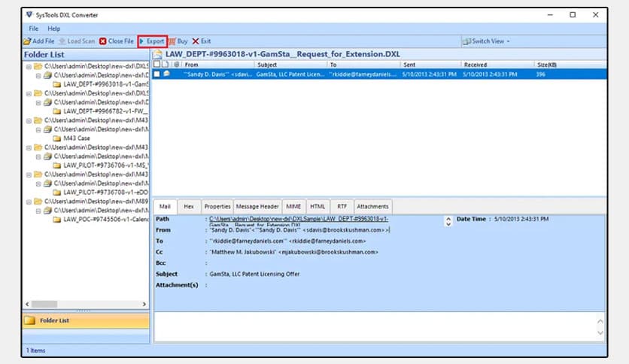Collapse the subfolder above LAW_PILOT-#9736708-v1-eDO

point(38,184)
